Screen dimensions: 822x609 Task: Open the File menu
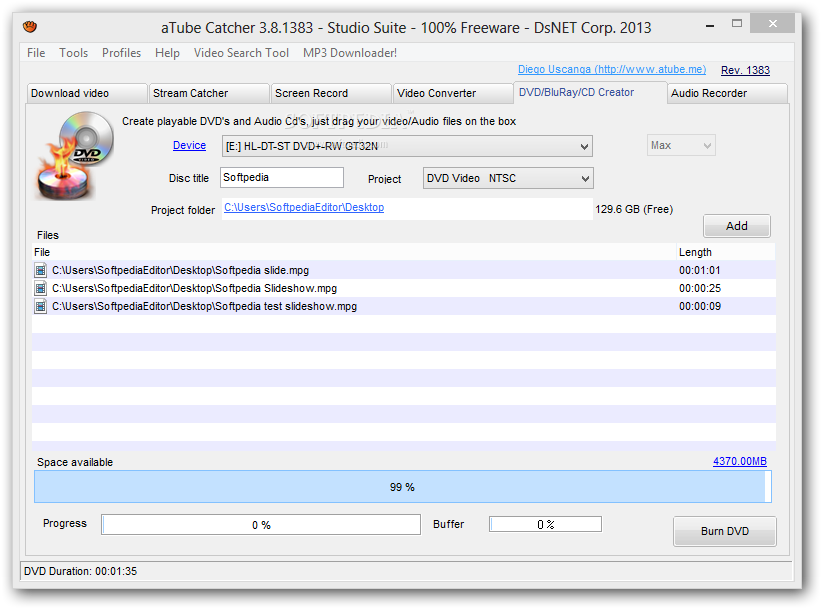tap(36, 53)
